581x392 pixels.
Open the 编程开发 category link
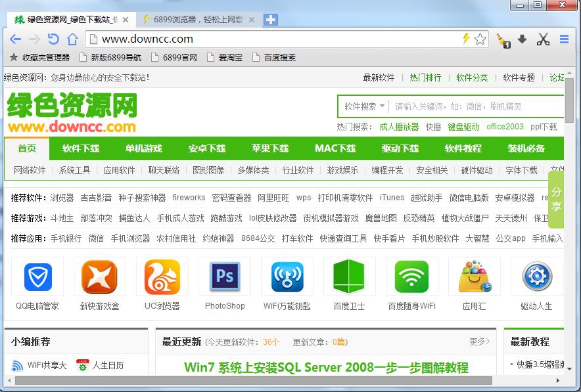point(387,170)
